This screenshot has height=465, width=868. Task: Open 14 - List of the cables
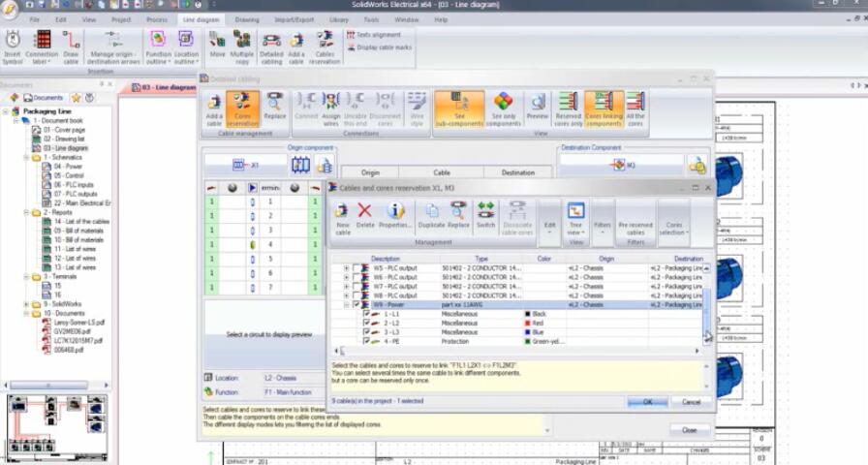pos(80,222)
